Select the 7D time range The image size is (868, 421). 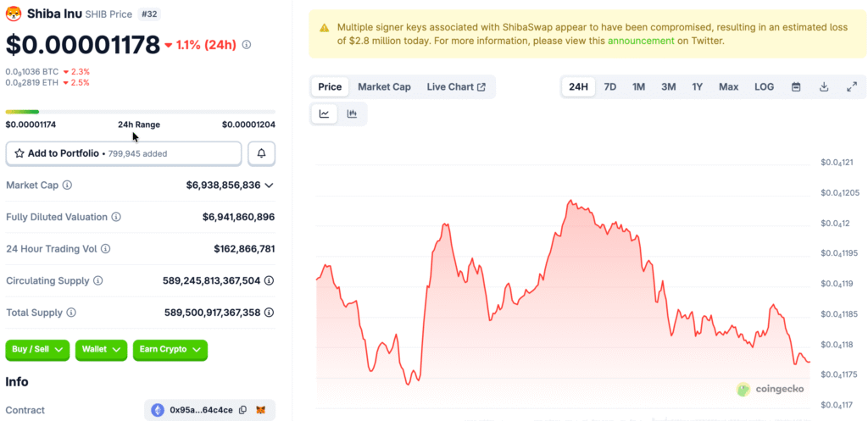(x=610, y=87)
